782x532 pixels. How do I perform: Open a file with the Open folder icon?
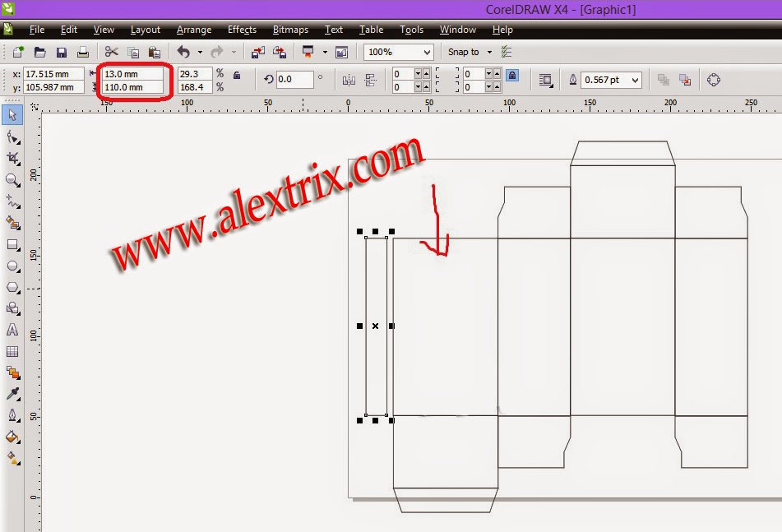[40, 52]
